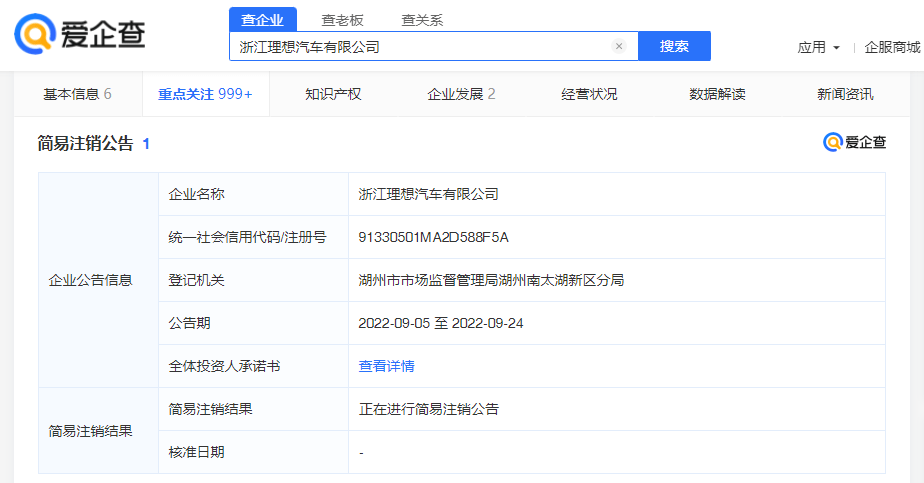Switch to the 数据解读 tab

pos(717,94)
